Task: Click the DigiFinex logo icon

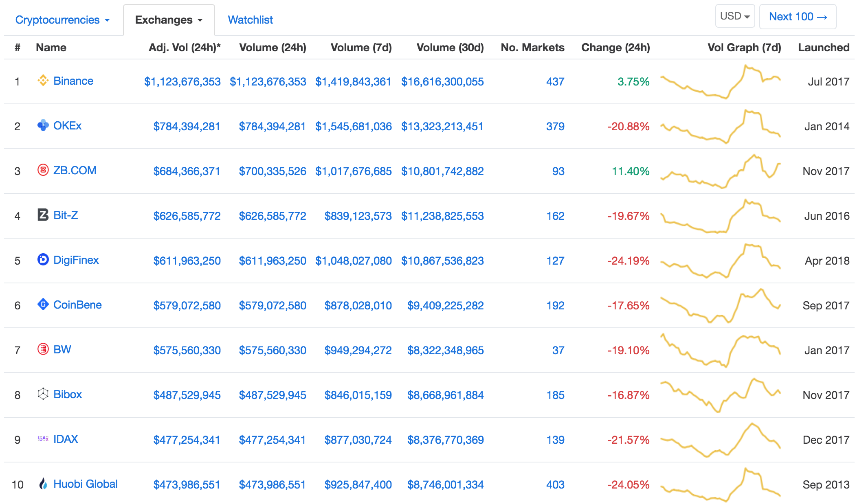Action: 43,260
